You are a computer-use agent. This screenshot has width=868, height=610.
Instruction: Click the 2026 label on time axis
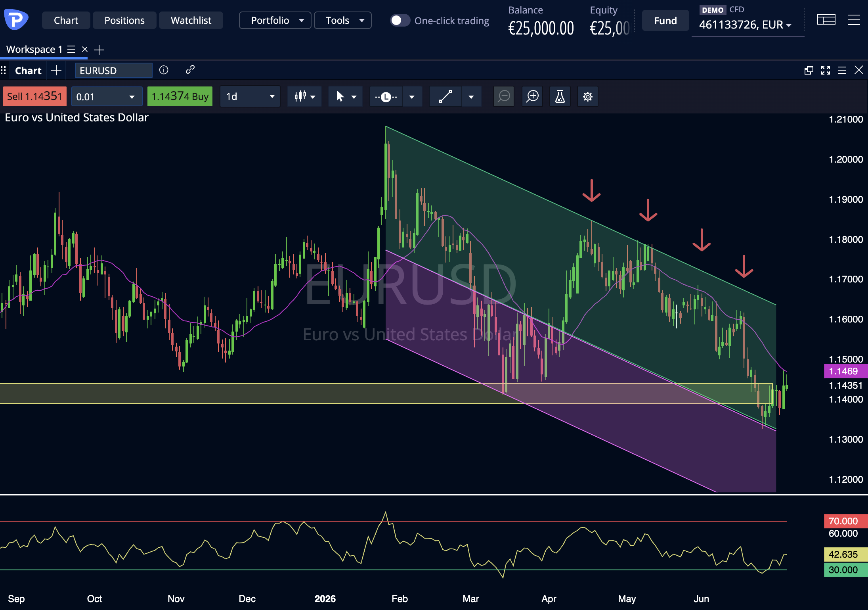pos(325,598)
